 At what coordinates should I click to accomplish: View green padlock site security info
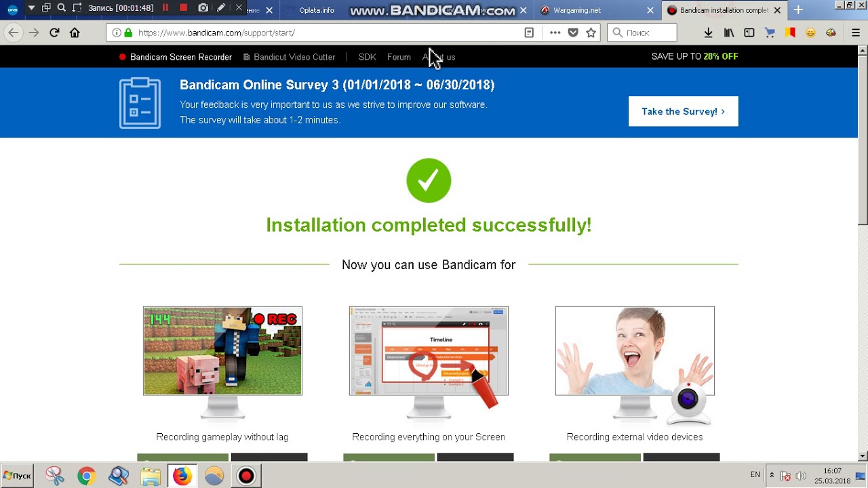coord(127,33)
